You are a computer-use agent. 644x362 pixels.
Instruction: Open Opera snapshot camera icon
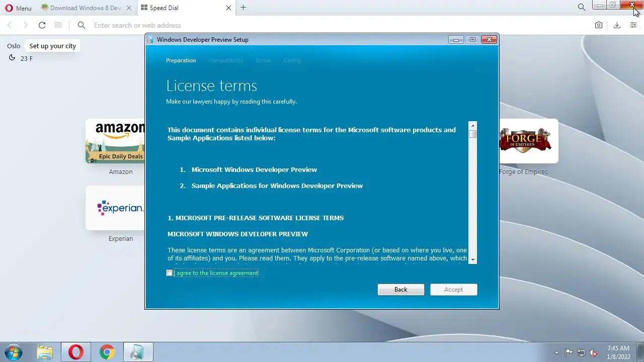point(599,25)
